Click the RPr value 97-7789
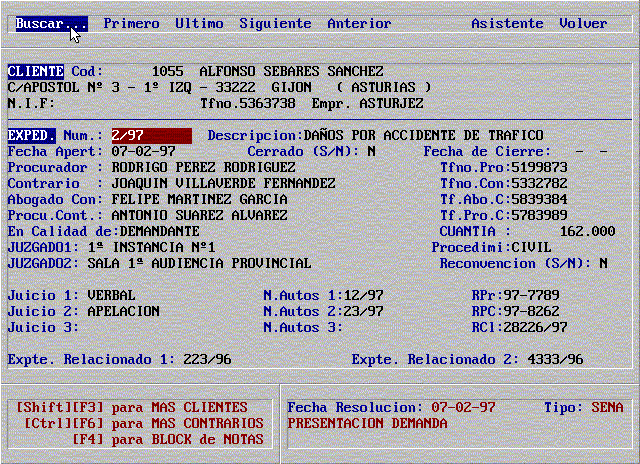The width and height of the screenshot is (640, 464). pos(531,295)
